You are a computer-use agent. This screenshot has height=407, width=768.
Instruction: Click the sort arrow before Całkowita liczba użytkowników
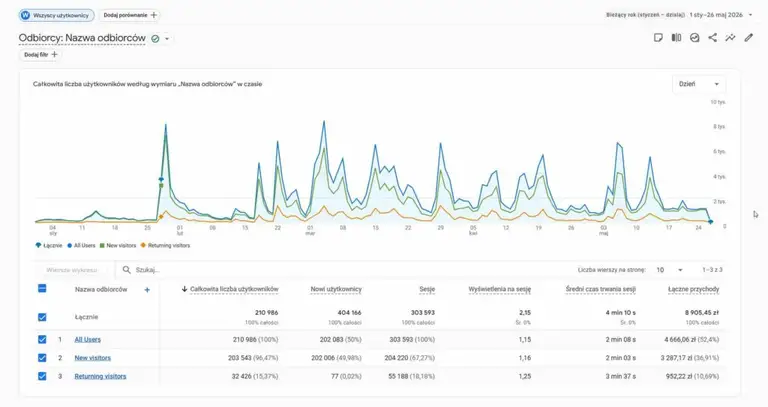coord(184,289)
